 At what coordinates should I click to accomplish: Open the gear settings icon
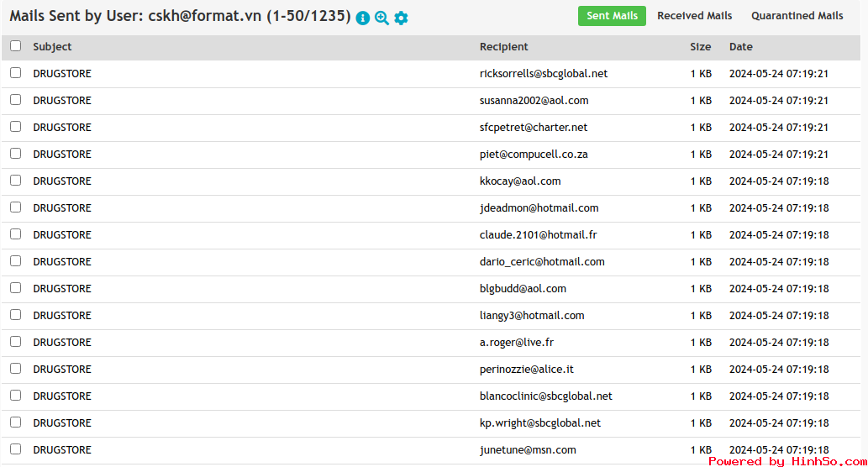click(x=401, y=18)
